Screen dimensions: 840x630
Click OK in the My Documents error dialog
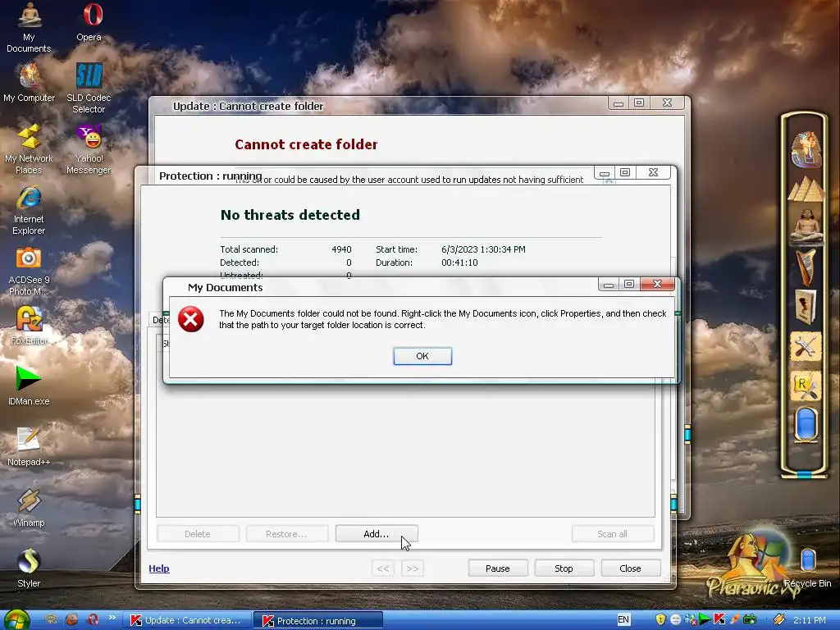coord(422,356)
